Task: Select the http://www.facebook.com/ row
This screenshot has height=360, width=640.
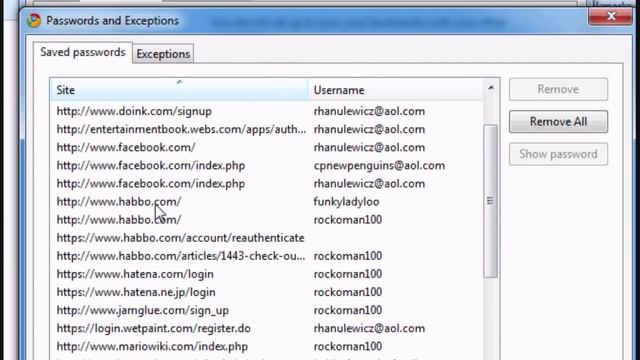Action: click(x=267, y=147)
